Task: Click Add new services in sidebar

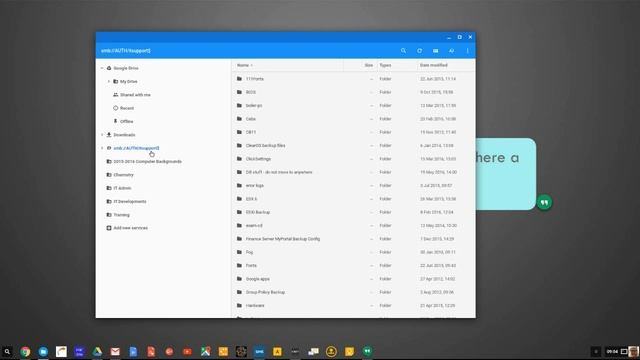Action: pos(131,228)
